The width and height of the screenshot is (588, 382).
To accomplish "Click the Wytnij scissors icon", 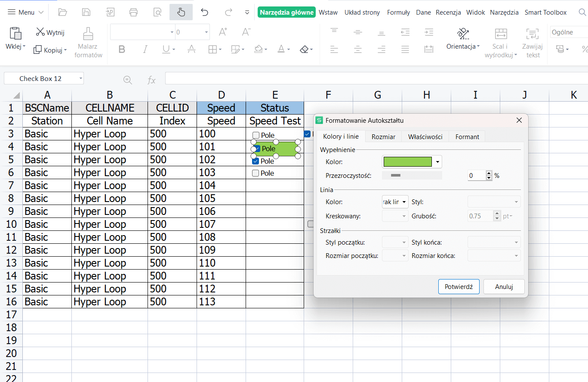I will pyautogui.click(x=40, y=32).
